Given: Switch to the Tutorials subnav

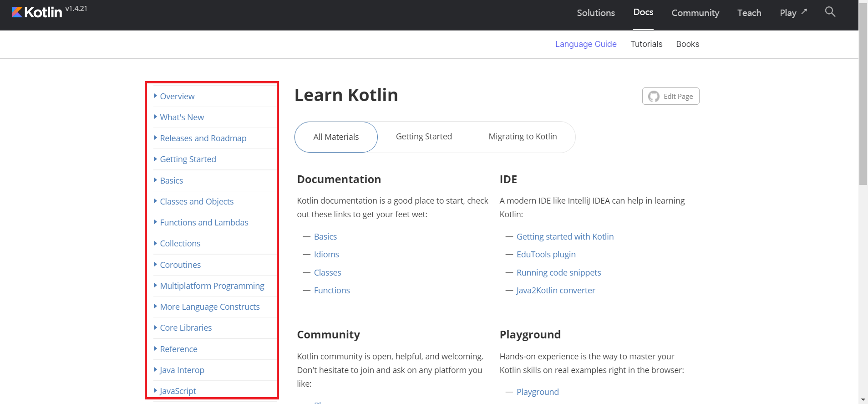Looking at the screenshot, I should [646, 44].
